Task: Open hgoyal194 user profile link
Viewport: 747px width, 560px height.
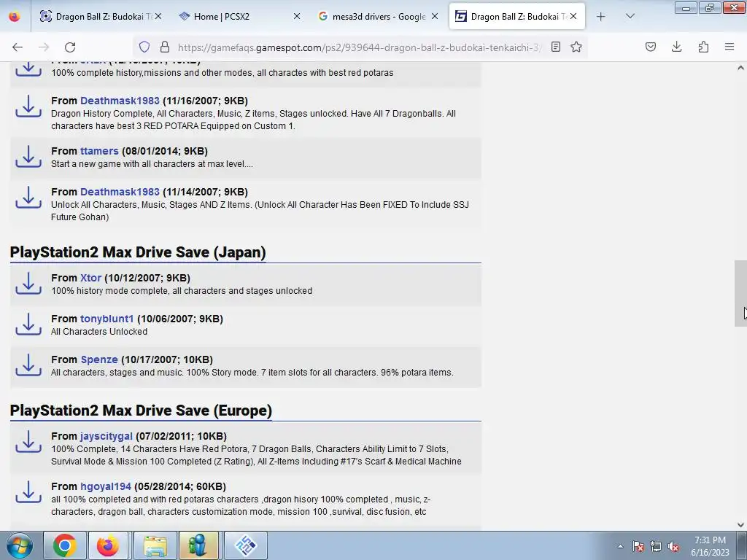Action: (105, 486)
